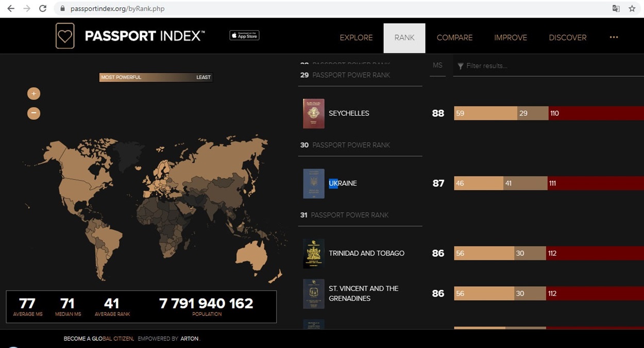Zoom out the map with minus button

pyautogui.click(x=33, y=113)
